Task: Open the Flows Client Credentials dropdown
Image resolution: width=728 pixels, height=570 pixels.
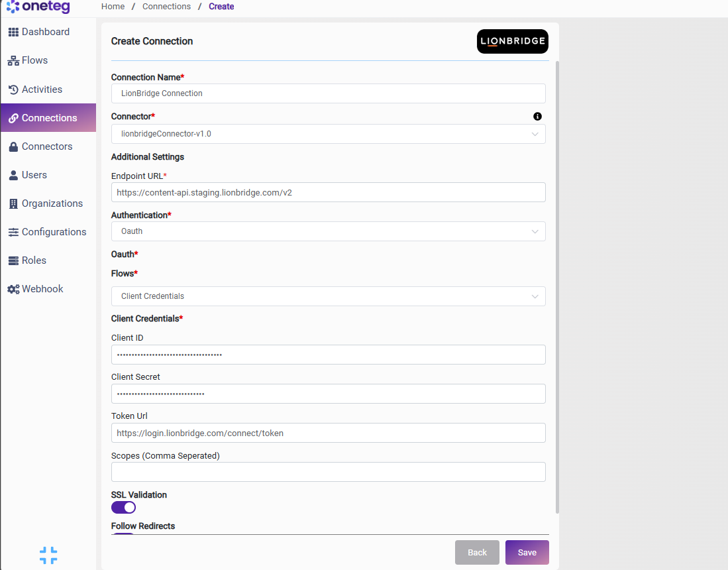Action: click(x=329, y=296)
